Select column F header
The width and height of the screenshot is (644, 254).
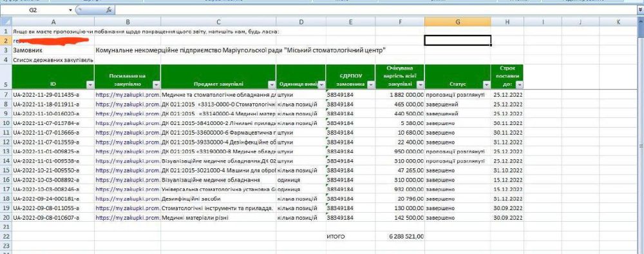[400, 22]
